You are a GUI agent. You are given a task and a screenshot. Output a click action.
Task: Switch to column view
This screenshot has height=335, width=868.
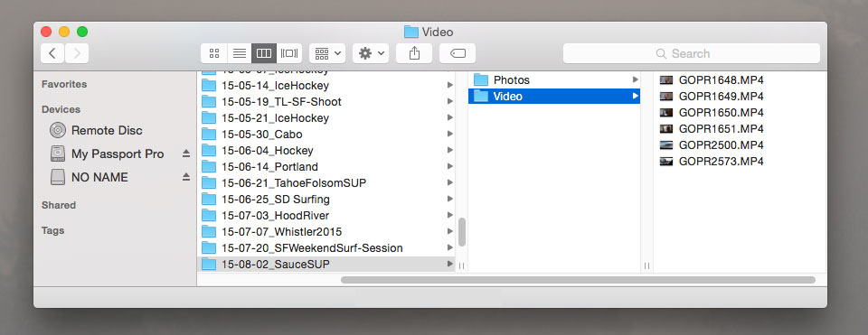pyautogui.click(x=264, y=53)
